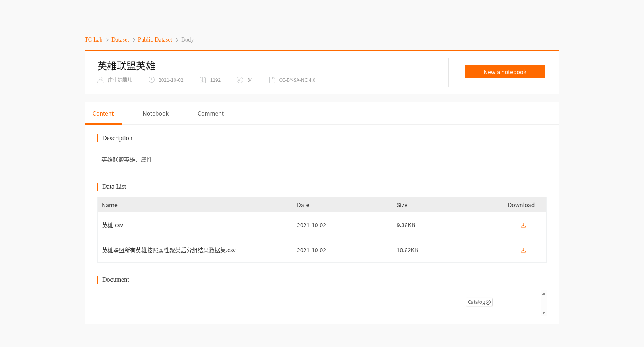Click the Size column header
Image resolution: width=644 pixels, height=347 pixels.
(x=402, y=205)
